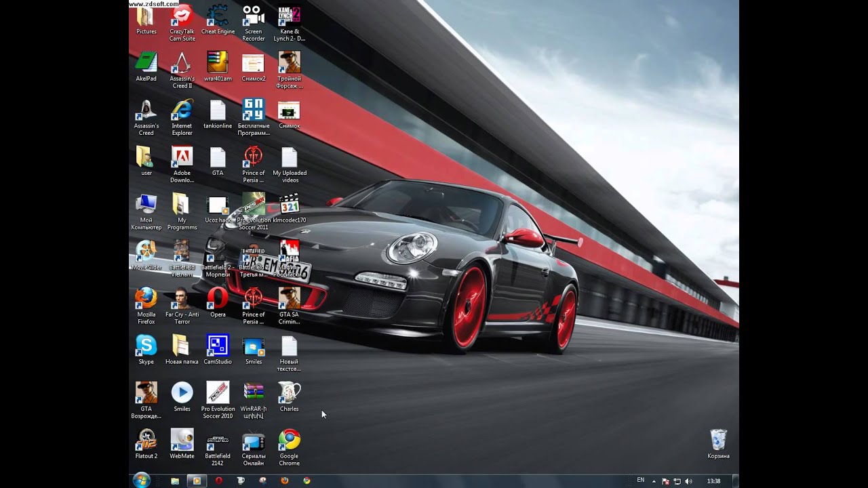Select the Cheat Engine desktop icon
The image size is (868, 488).
click(218, 20)
